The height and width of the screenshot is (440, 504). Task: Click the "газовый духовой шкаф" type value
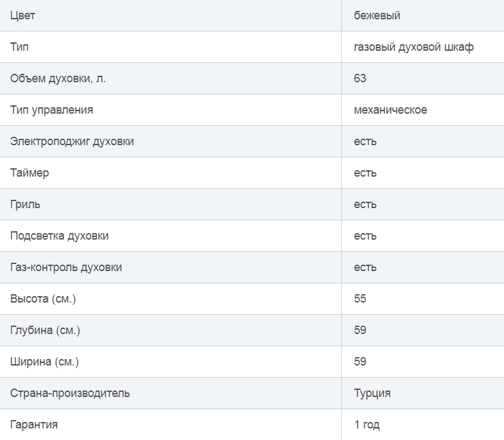[413, 47]
